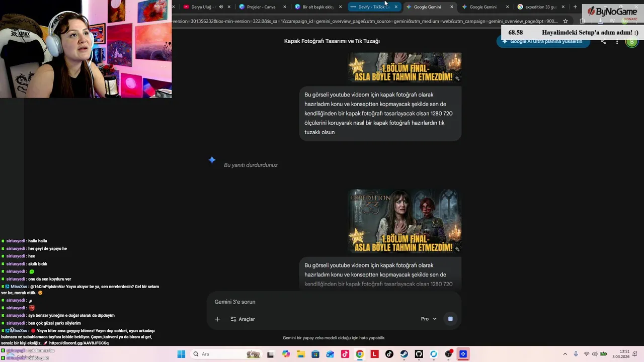Open the new tab plus button
Viewport: 644px width, 362px height.
point(575,7)
